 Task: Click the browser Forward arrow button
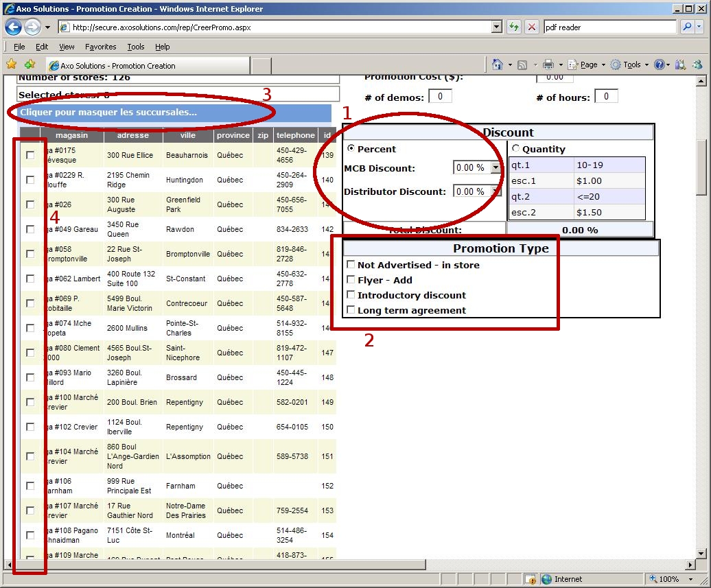click(x=32, y=27)
